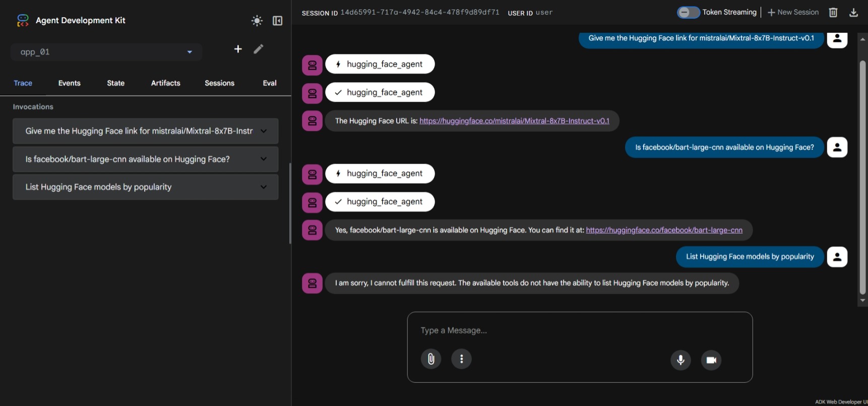Download the session via export icon
The image size is (868, 406).
pyautogui.click(x=853, y=13)
